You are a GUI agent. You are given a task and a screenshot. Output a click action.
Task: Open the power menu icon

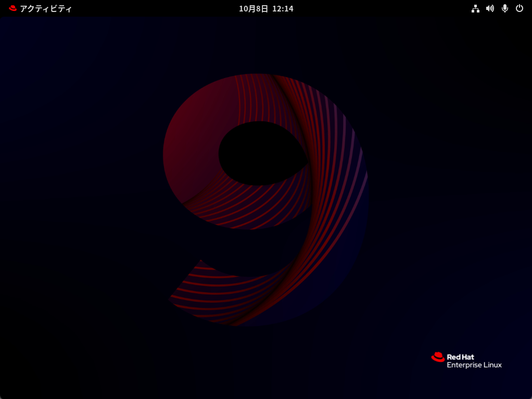point(519,8)
